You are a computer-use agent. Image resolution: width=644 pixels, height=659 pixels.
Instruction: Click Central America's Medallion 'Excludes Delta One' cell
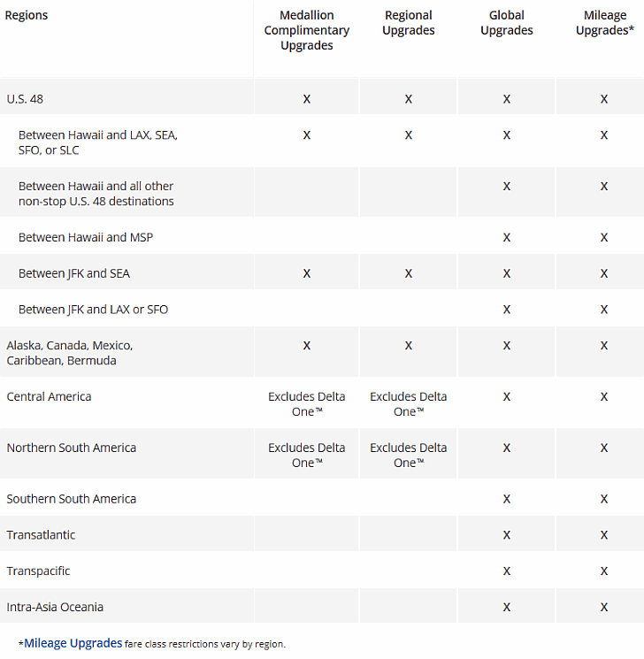(307, 403)
